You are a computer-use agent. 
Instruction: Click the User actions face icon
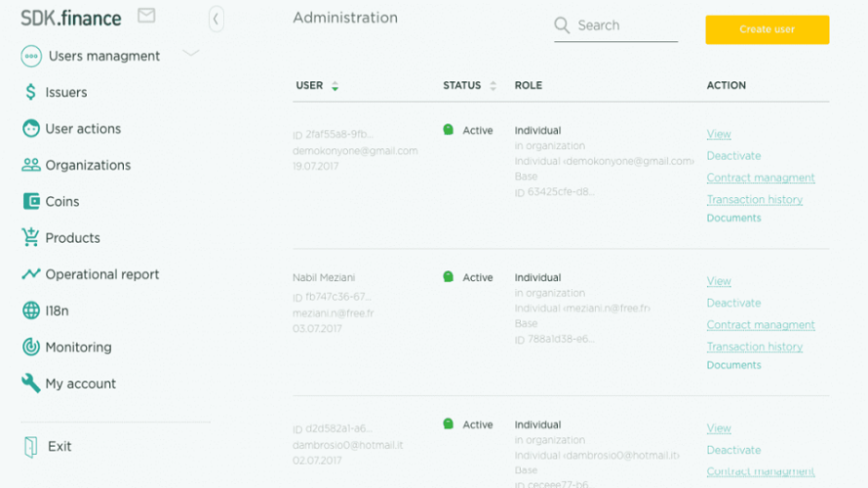pyautogui.click(x=31, y=129)
